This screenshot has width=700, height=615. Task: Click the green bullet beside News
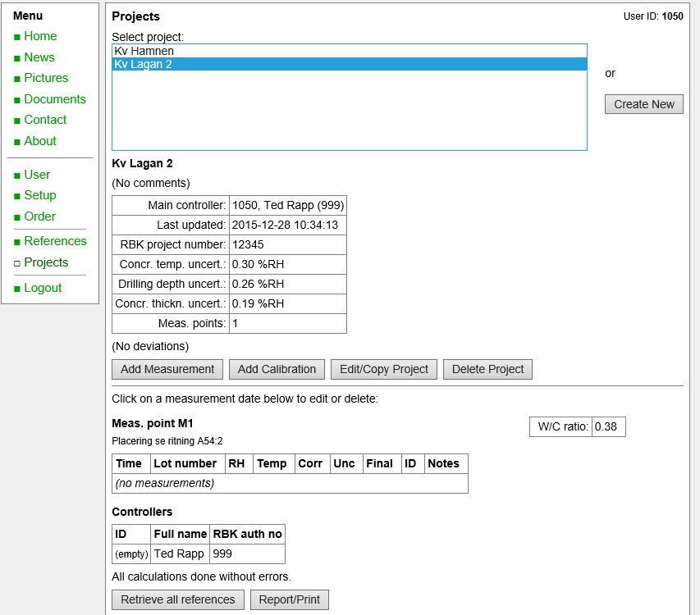[x=17, y=58]
